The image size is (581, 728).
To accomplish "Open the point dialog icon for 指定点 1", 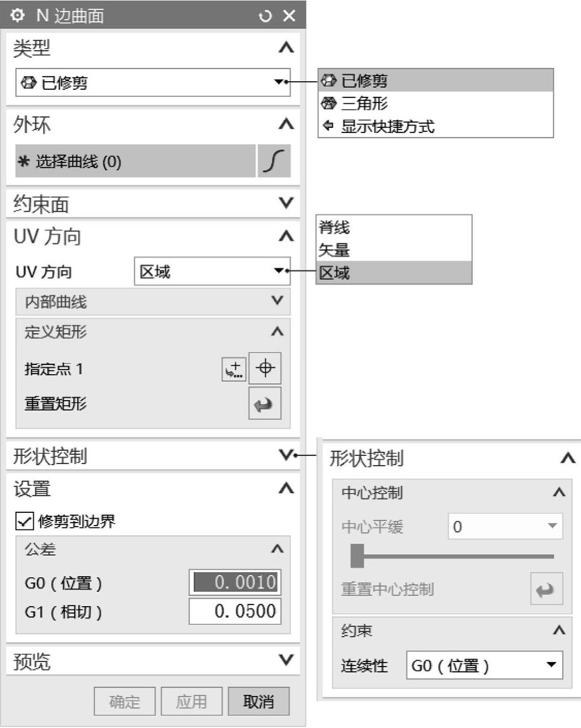I will [234, 369].
